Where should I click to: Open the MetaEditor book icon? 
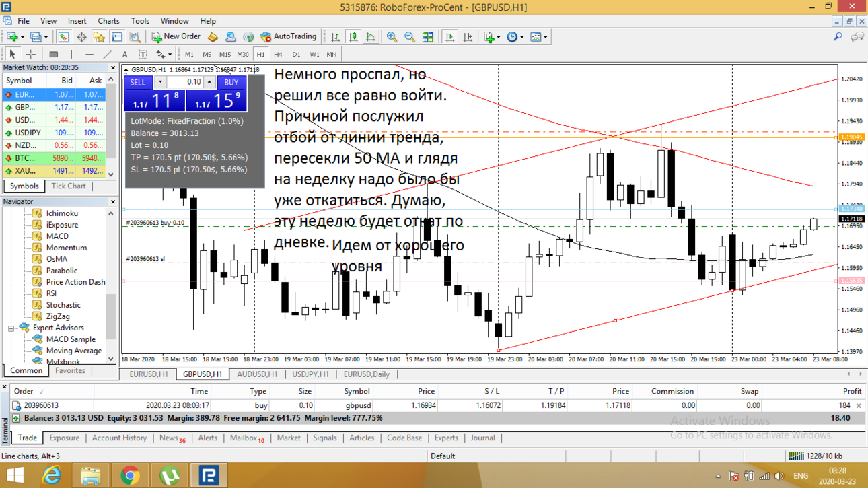tap(213, 37)
